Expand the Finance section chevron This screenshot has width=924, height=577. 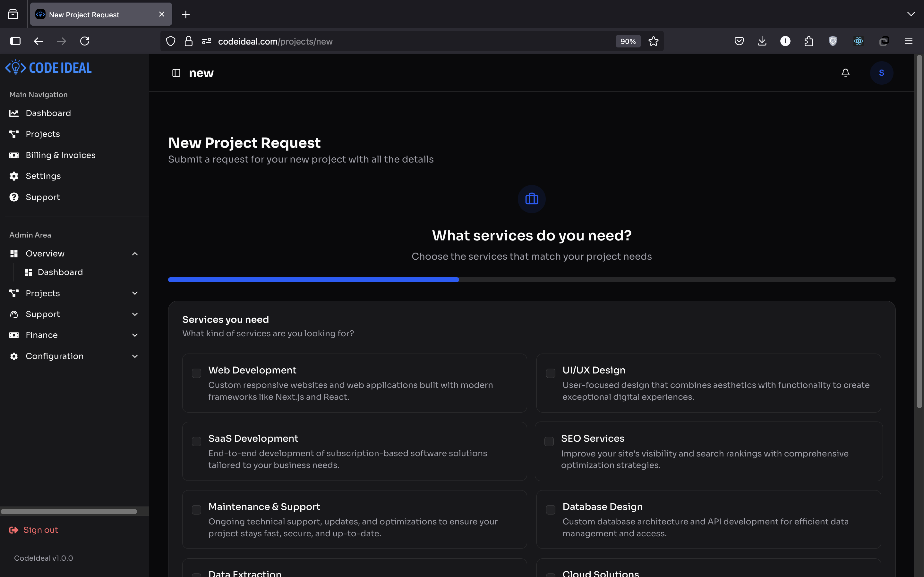tap(135, 335)
